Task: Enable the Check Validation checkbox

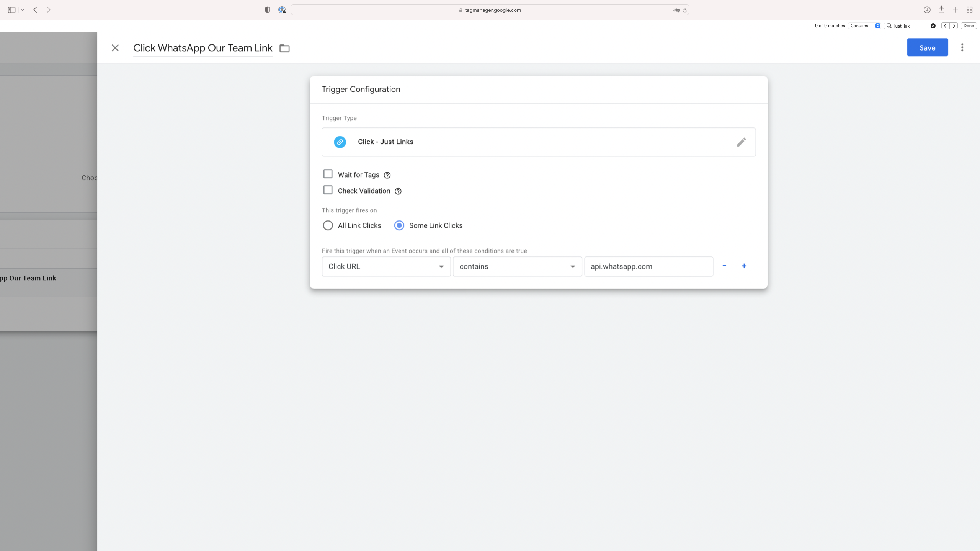Action: tap(328, 190)
